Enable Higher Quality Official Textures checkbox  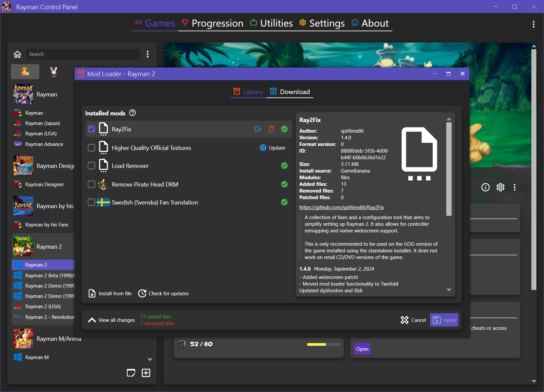click(x=91, y=148)
